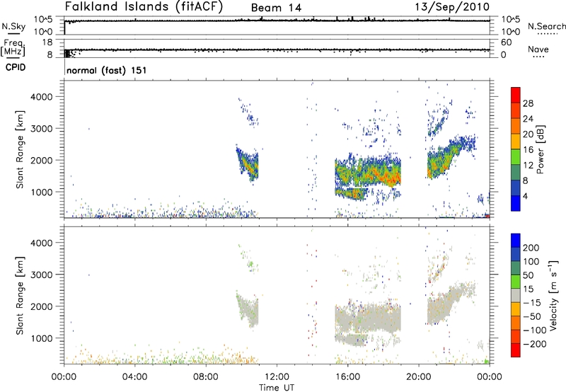The height and width of the screenshot is (392, 566).
Task: Click the 'normal (fast) 151' CPID text
Action: pyautogui.click(x=107, y=70)
